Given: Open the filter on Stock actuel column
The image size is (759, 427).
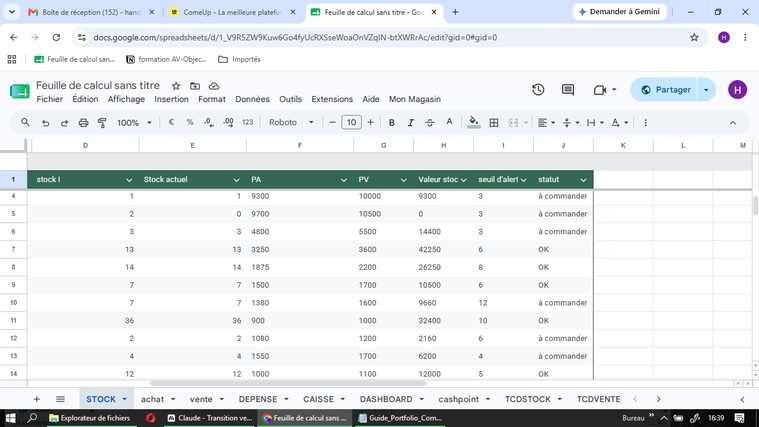Looking at the screenshot, I should coord(236,180).
